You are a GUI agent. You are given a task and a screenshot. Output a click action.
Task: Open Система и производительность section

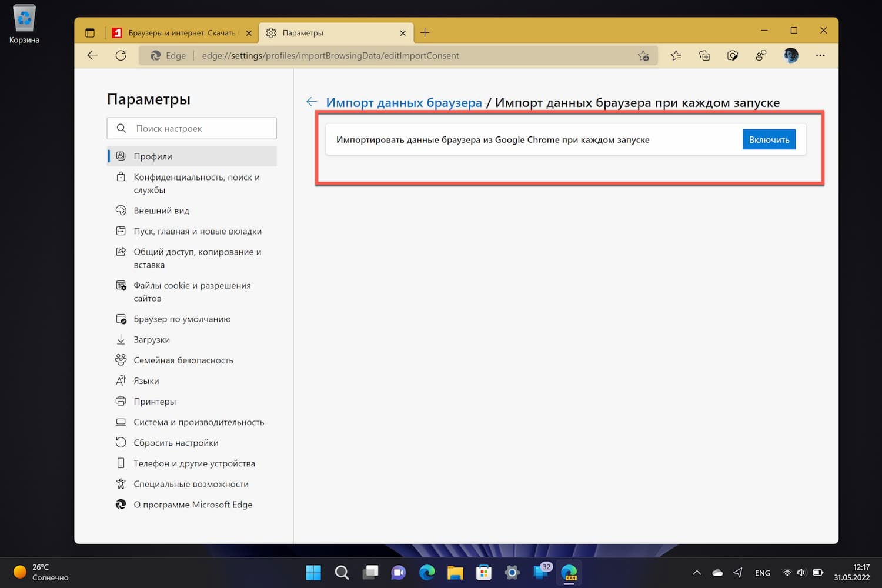point(192,422)
